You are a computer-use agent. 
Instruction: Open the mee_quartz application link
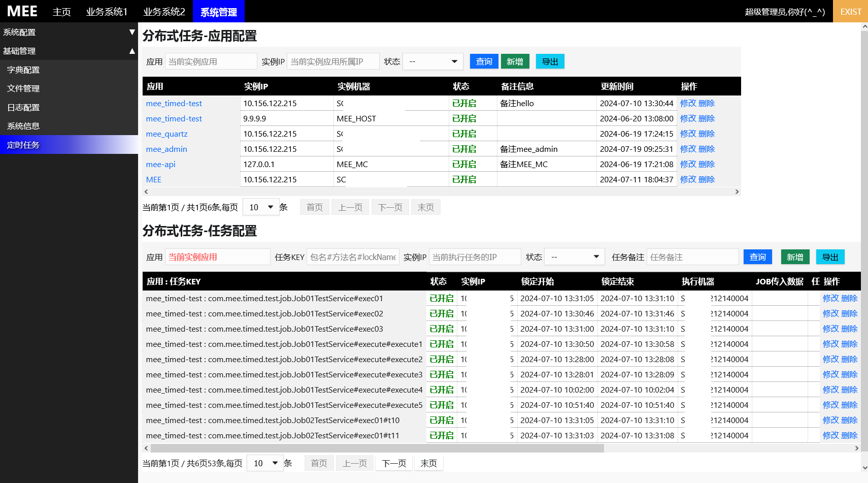pos(167,134)
